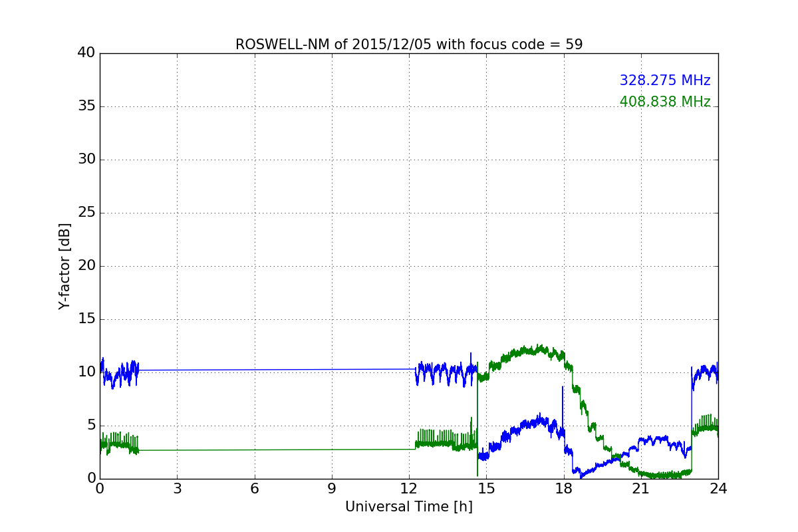Click x-axis tick label '21'
Image resolution: width=798 pixels, height=532 pixels.
[x=641, y=489]
